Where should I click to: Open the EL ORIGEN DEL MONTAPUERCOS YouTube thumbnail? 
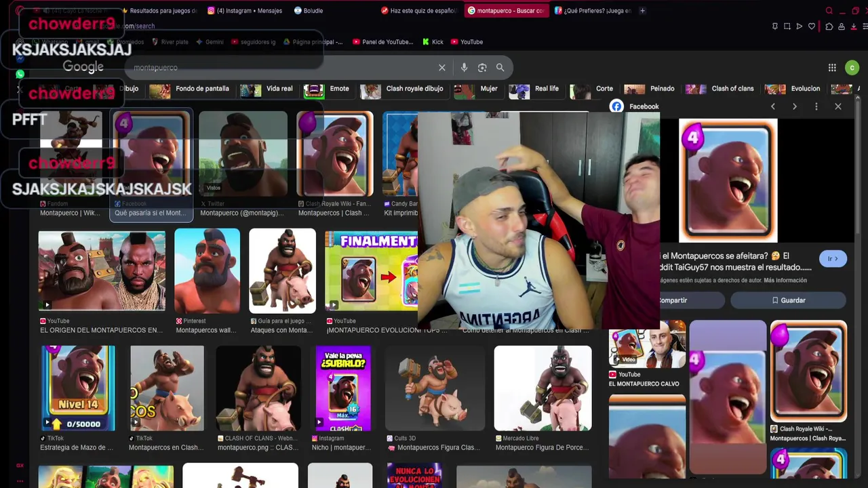coord(102,270)
